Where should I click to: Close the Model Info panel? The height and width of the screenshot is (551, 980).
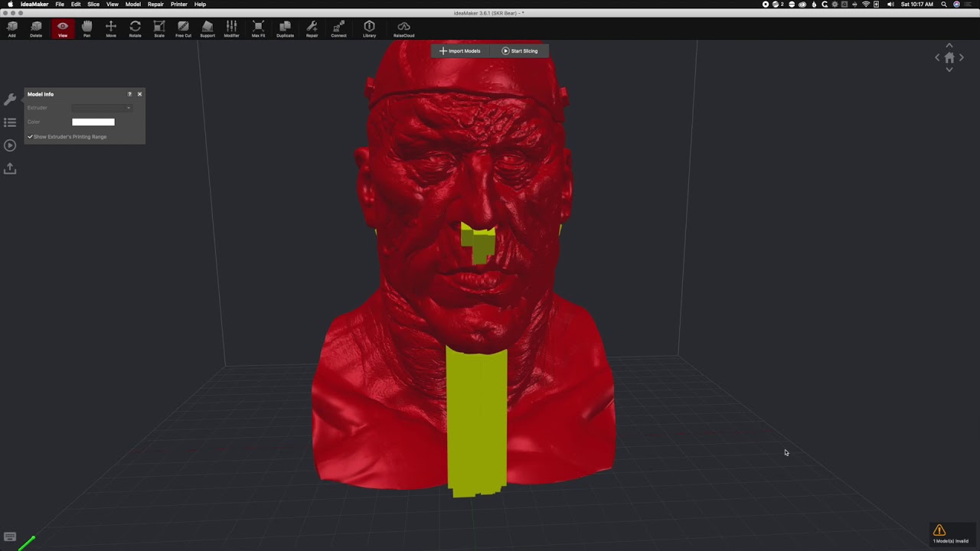pyautogui.click(x=139, y=94)
